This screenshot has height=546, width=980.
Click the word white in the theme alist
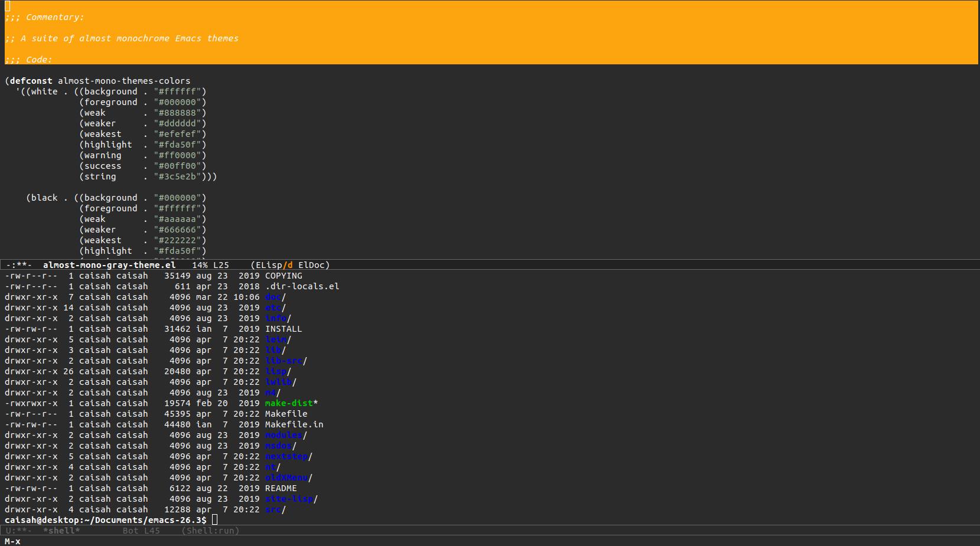44,91
